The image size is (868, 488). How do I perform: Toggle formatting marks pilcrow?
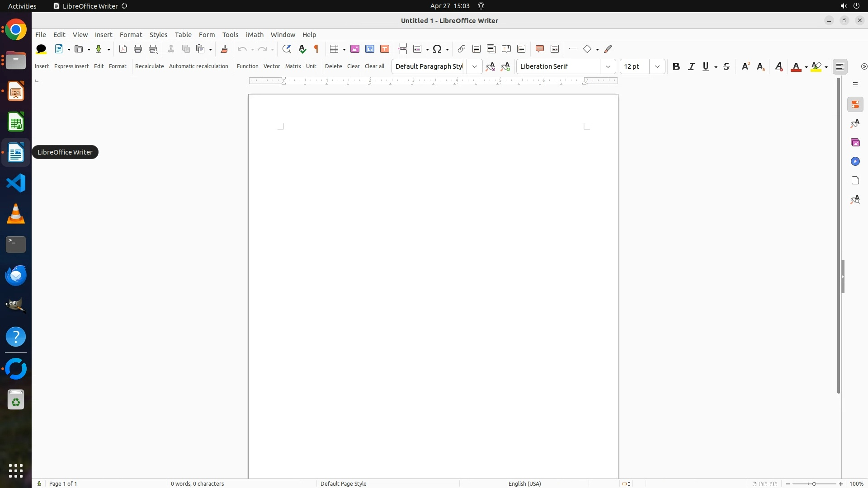pyautogui.click(x=316, y=49)
